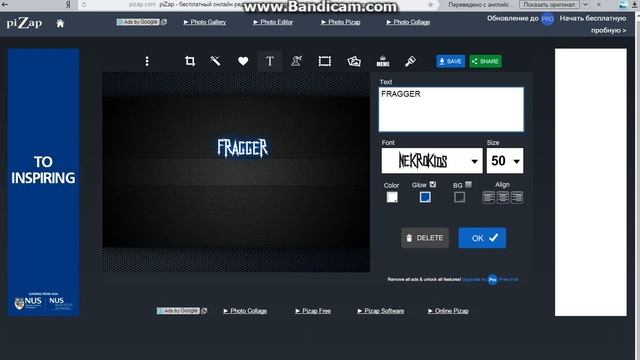This screenshot has width=640, height=360.
Task: Click the FRAGGER text input box
Action: coord(451,109)
